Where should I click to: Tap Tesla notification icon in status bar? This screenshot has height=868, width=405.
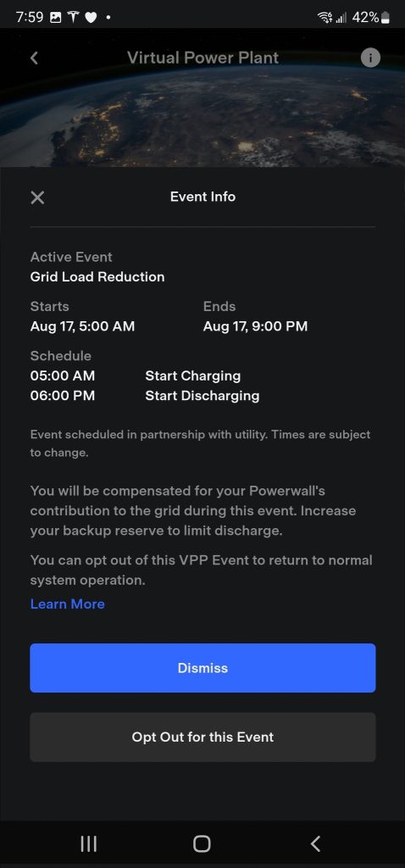click(x=73, y=18)
